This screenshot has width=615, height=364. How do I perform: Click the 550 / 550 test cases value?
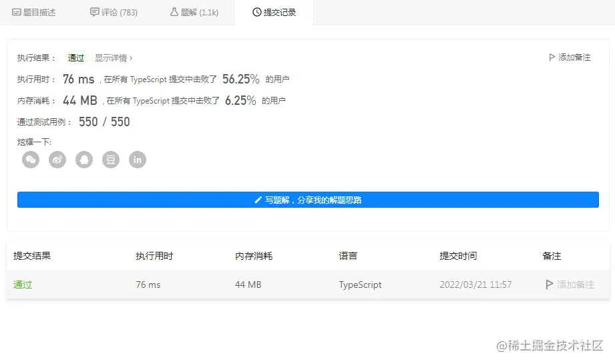coord(104,122)
